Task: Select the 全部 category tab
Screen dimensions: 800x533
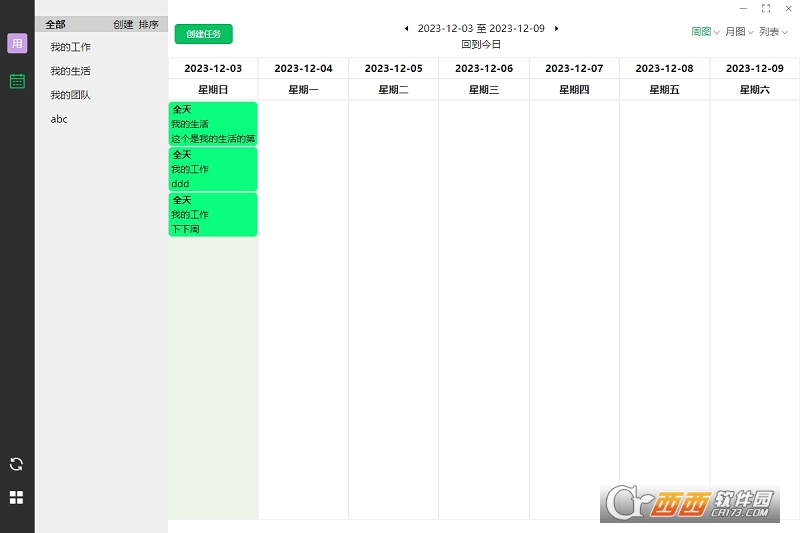Action: click(55, 24)
